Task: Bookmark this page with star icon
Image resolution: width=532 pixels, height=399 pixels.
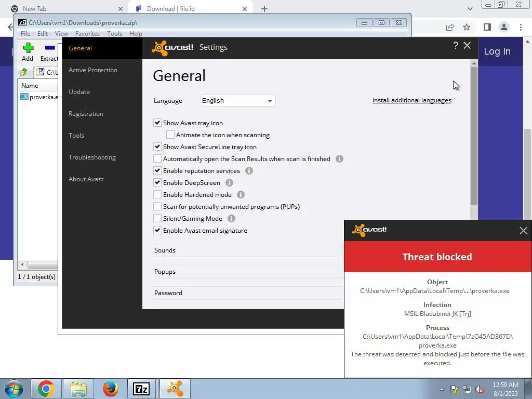Action: click(467, 27)
